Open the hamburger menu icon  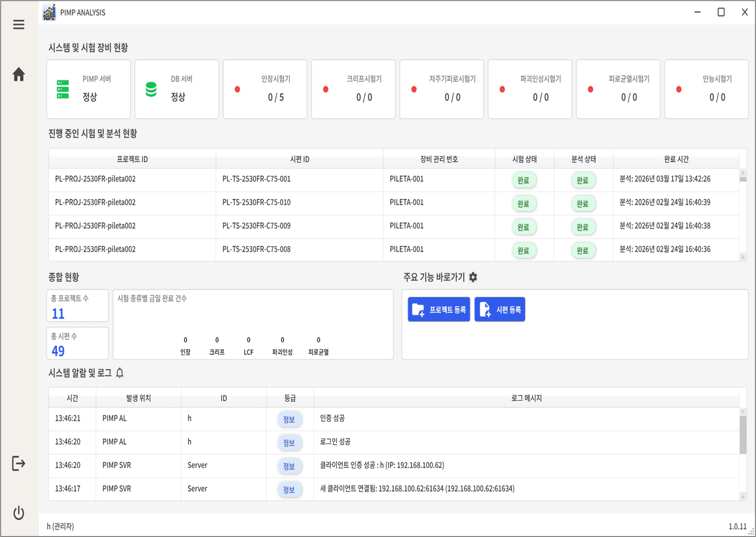19,25
